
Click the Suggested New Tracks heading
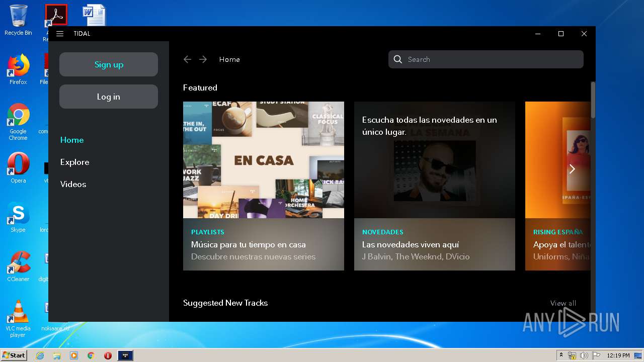pos(225,303)
